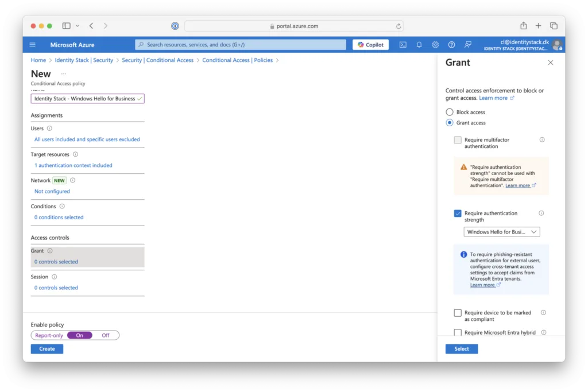
Task: Open the ellipsis menu next to New
Action: coord(64,74)
